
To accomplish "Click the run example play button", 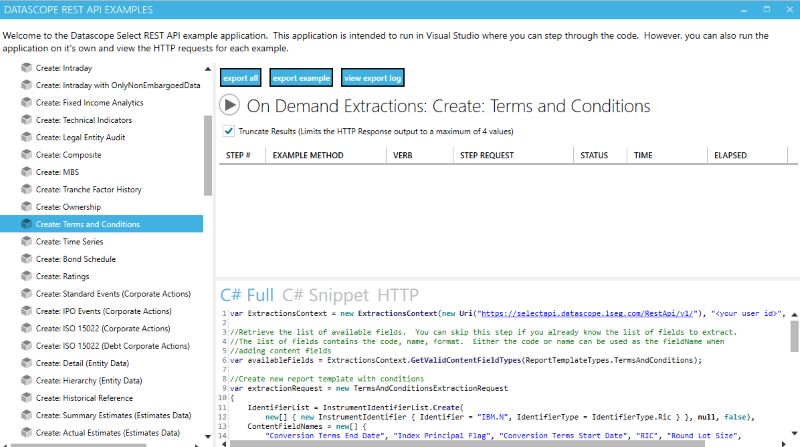I will click(229, 105).
